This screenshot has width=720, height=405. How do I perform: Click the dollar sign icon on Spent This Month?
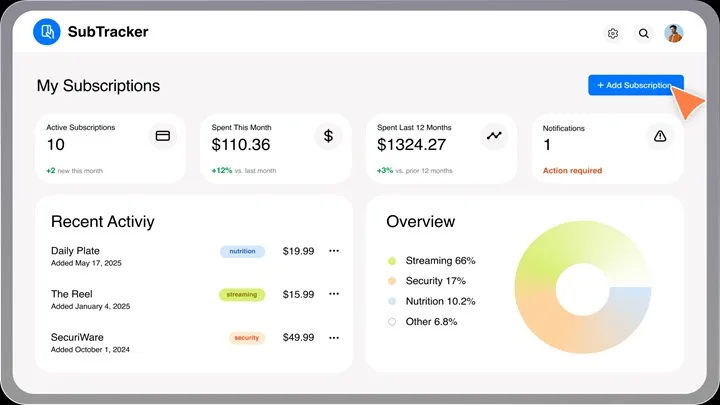pos(329,136)
